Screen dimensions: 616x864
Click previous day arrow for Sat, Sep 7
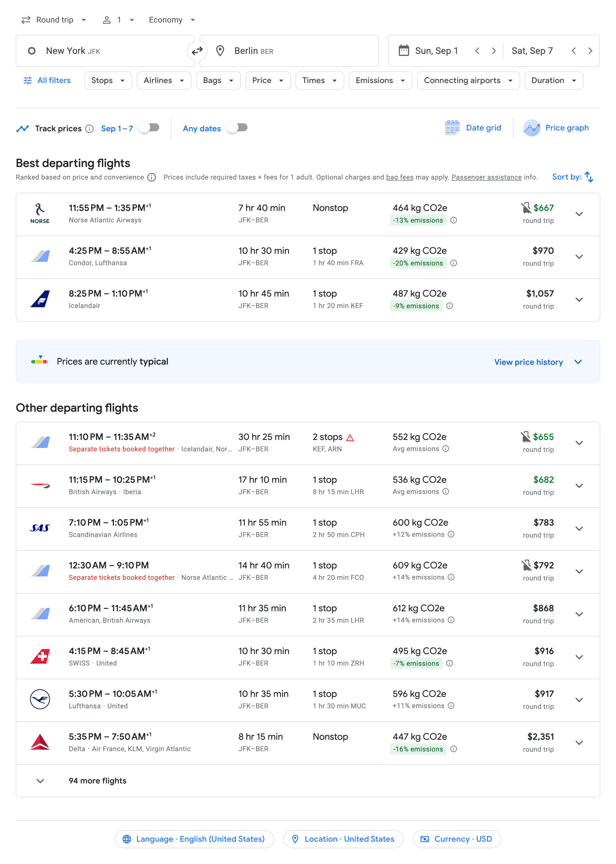574,51
